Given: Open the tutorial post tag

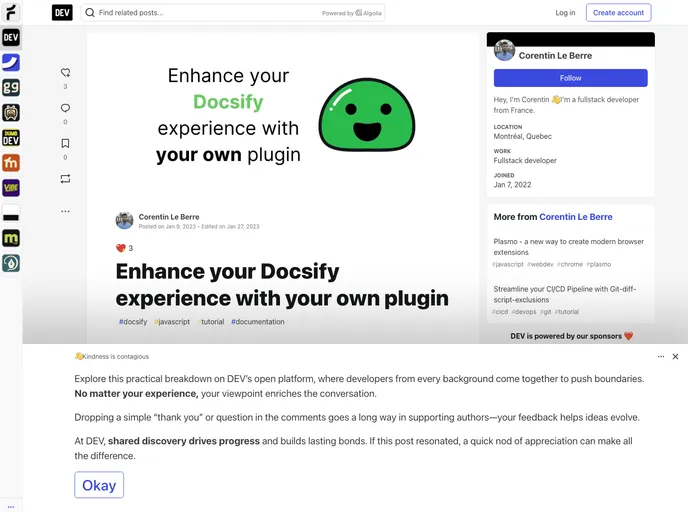Looking at the screenshot, I should coord(211,322).
